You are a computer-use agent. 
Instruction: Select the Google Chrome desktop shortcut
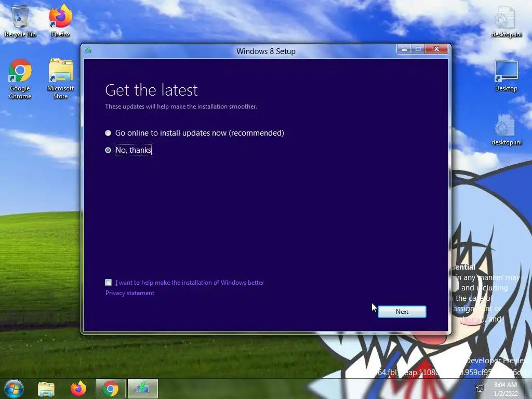(20, 79)
